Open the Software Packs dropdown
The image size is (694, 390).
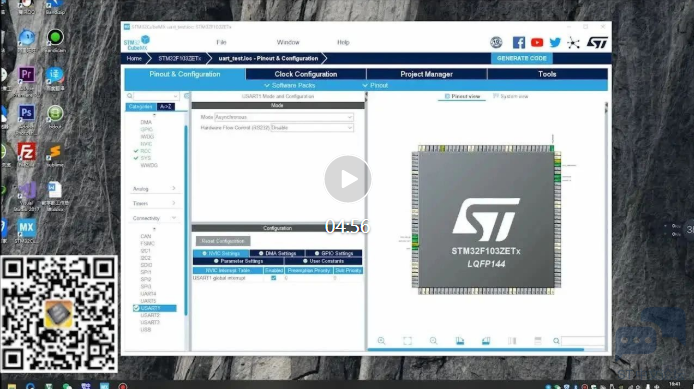click(290, 85)
